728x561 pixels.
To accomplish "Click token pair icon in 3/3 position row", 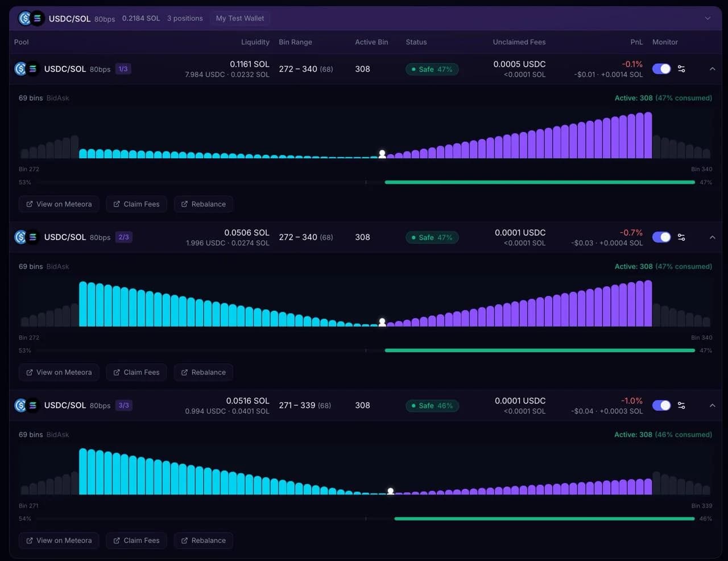I will 27,405.
